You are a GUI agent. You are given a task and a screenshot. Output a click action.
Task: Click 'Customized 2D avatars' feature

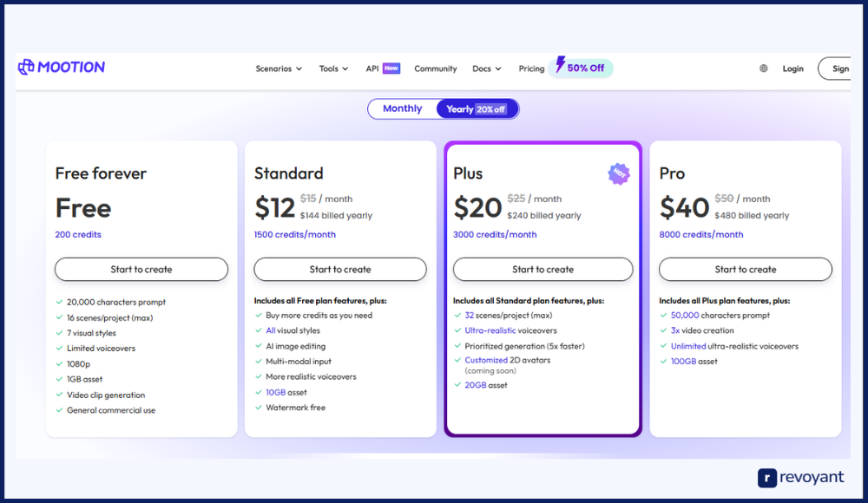tap(508, 360)
